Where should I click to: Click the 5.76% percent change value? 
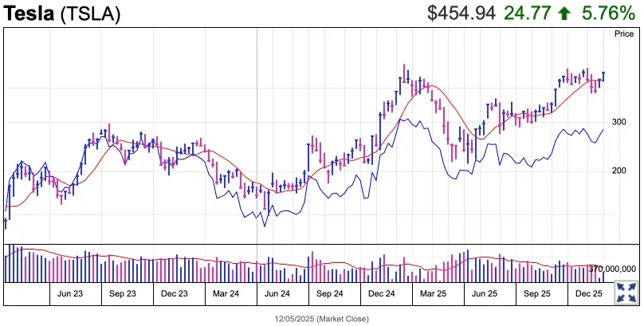click(x=607, y=14)
